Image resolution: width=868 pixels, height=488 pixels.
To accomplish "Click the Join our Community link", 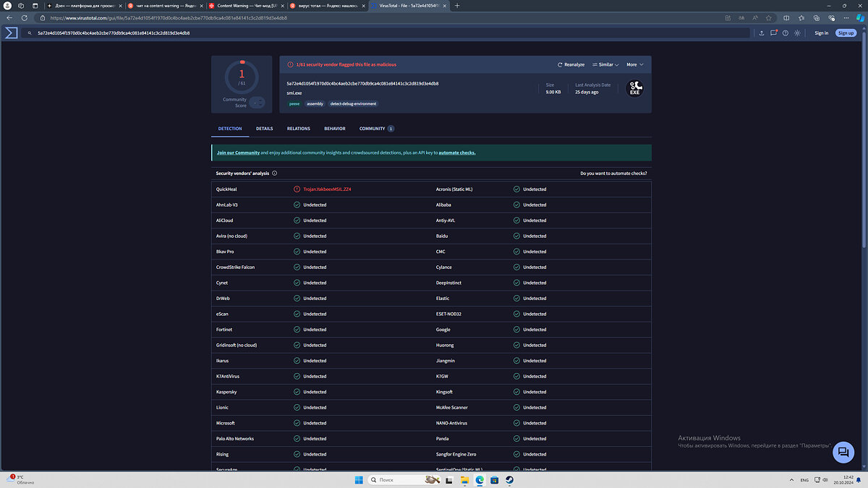I will [238, 153].
